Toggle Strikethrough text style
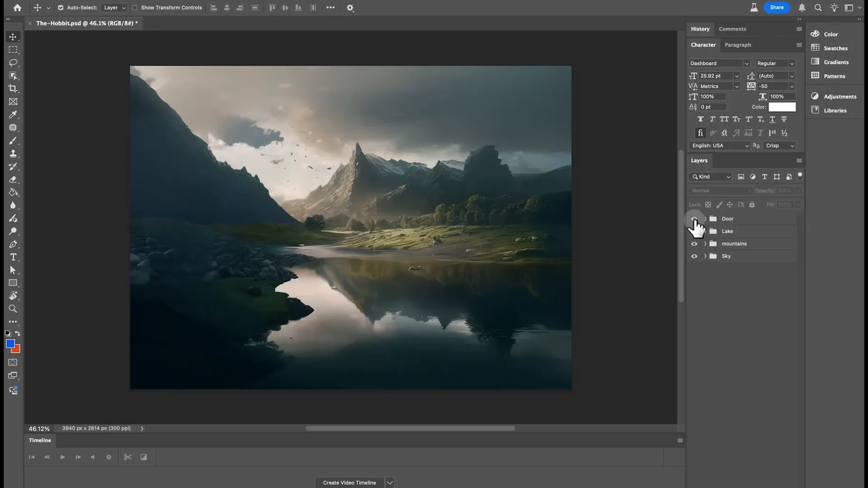Viewport: 868px width, 488px height. [784, 119]
